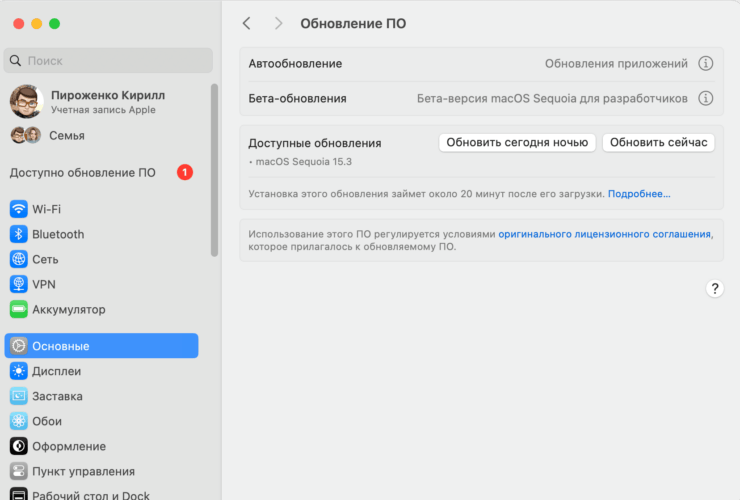Click the search magnifier icon

pos(16,60)
